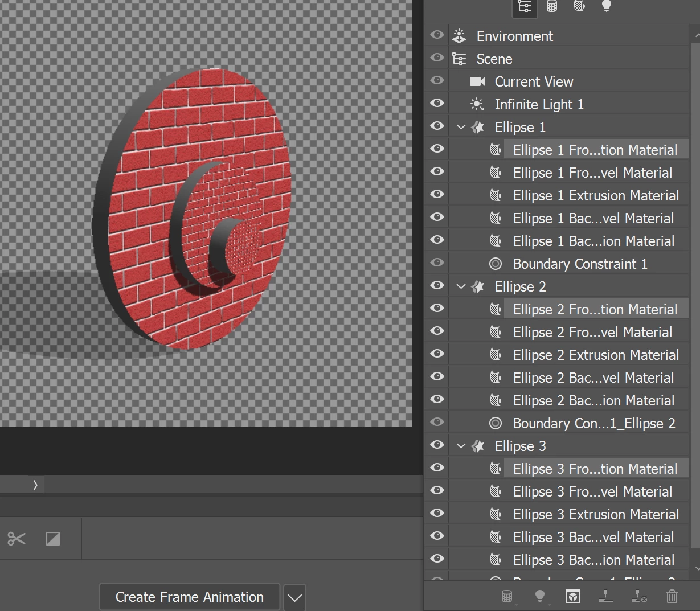Collapse the Ellipse 3 group
The image size is (700, 611).
(461, 446)
